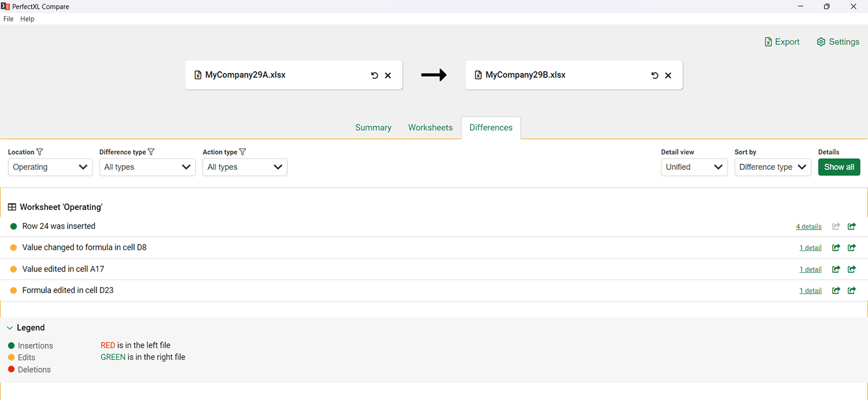The image size is (868, 400).
Task: Open cell D23 in right file icon
Action: click(852, 291)
